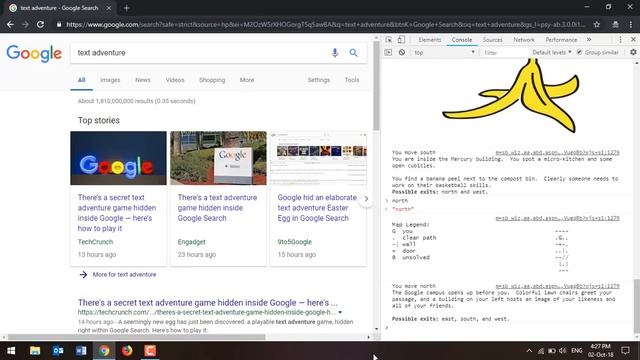
Task: Open File Explorer from the taskbar
Action: 35,351
